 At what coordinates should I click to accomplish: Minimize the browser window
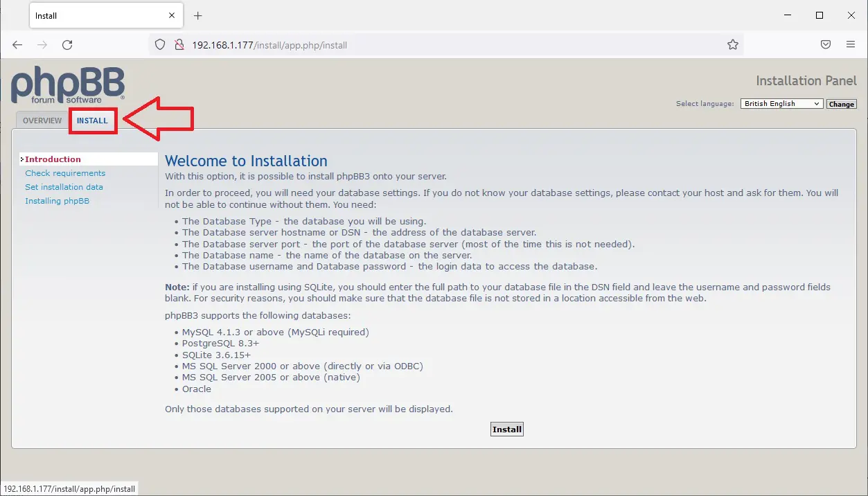788,15
